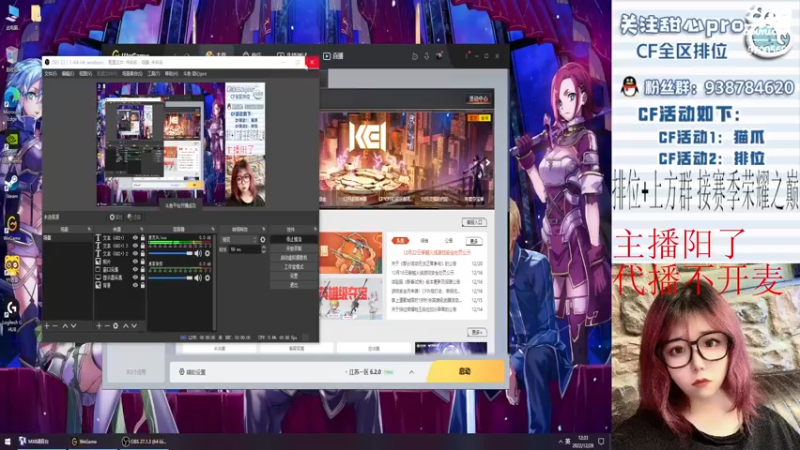The width and height of the screenshot is (800, 450).
Task: Open the 编辑 menu in OBS
Action: (x=67, y=73)
